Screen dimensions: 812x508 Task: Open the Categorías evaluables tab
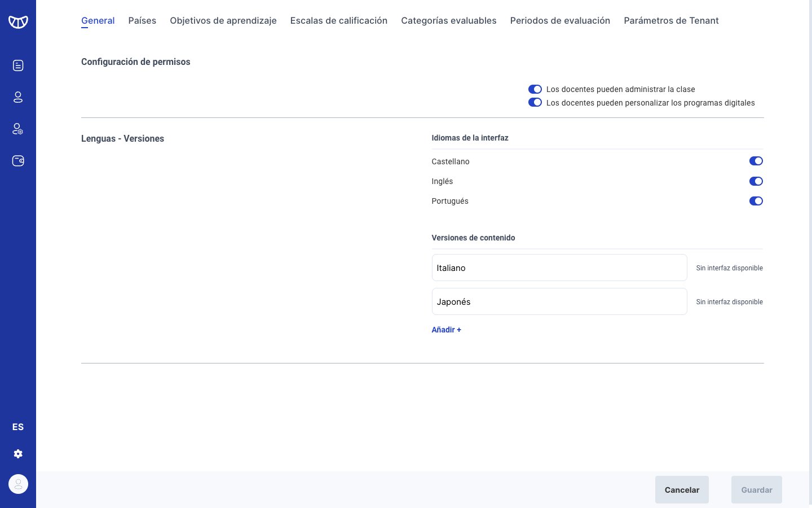(x=449, y=21)
